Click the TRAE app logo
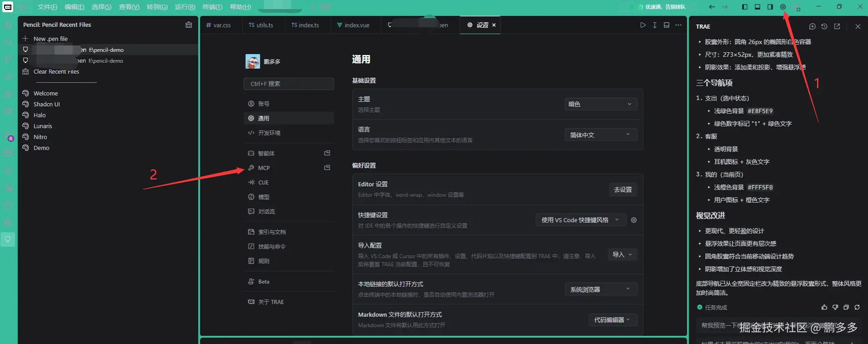The width and height of the screenshot is (868, 344). pos(8,7)
